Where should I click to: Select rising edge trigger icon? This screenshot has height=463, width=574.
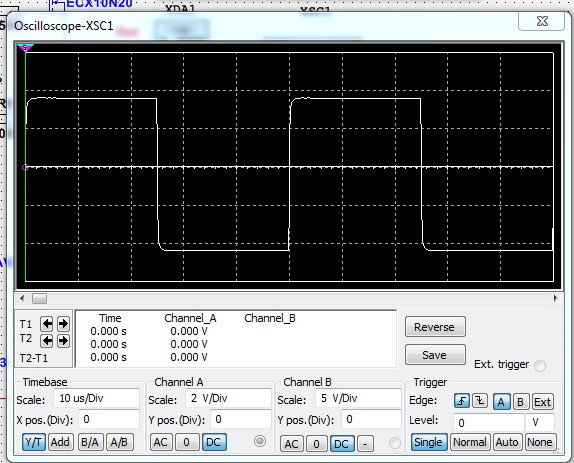click(x=462, y=401)
